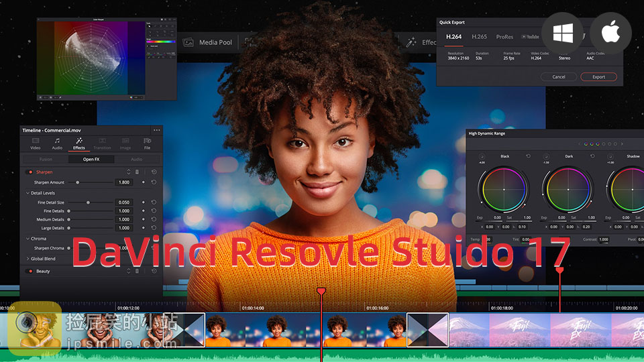Screen dimensions: 644x362
Task: Add keyframe for Fine Details
Action: (144, 211)
